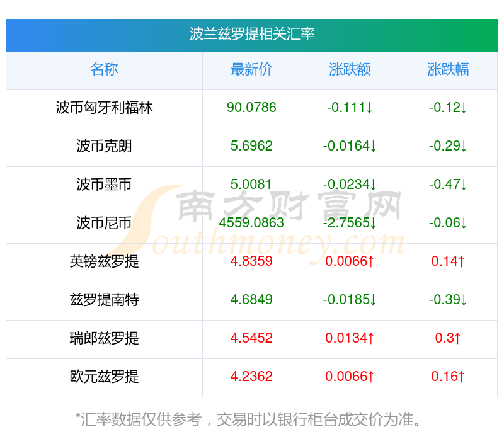
Task: Open the 波币尼币 currency pair
Action: coord(104,223)
